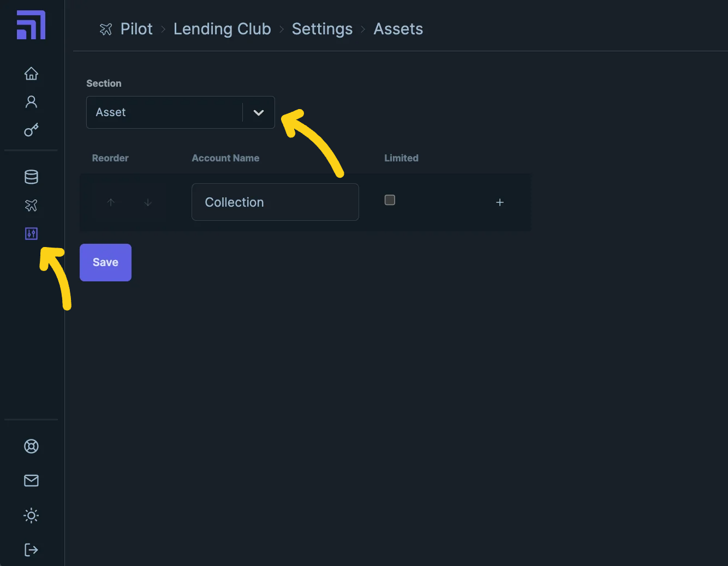Click the down reorder arrow

click(147, 202)
